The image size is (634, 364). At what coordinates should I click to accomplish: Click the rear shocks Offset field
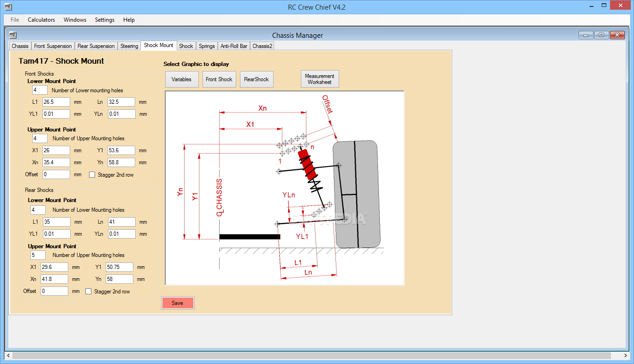[54, 291]
